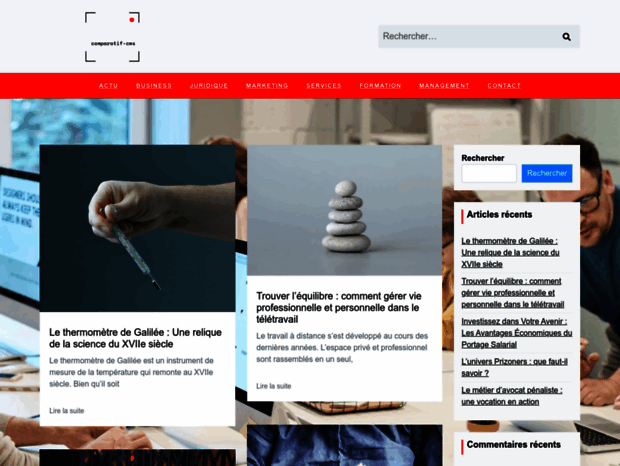Screen dimensions: 620x466
Task: Open recent article about Portage Salarial
Action: (x=514, y=334)
